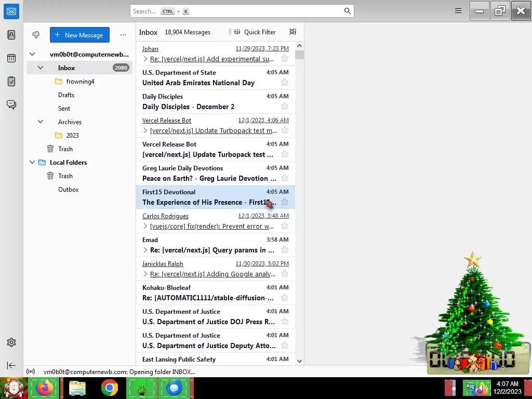Open the Address Book icon
Viewport: 532px width, 399px height.
[x=11, y=35]
